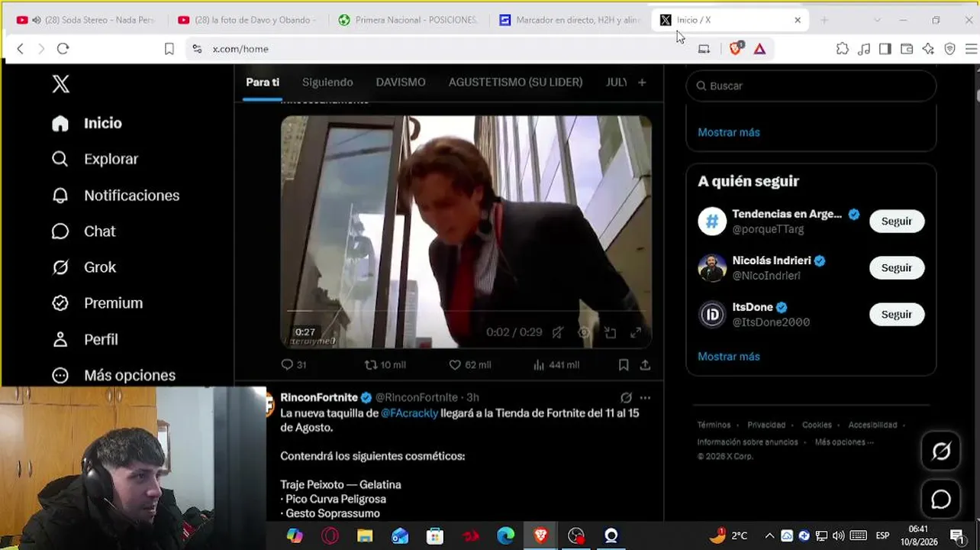Seek on the video progress bar

coord(466,311)
